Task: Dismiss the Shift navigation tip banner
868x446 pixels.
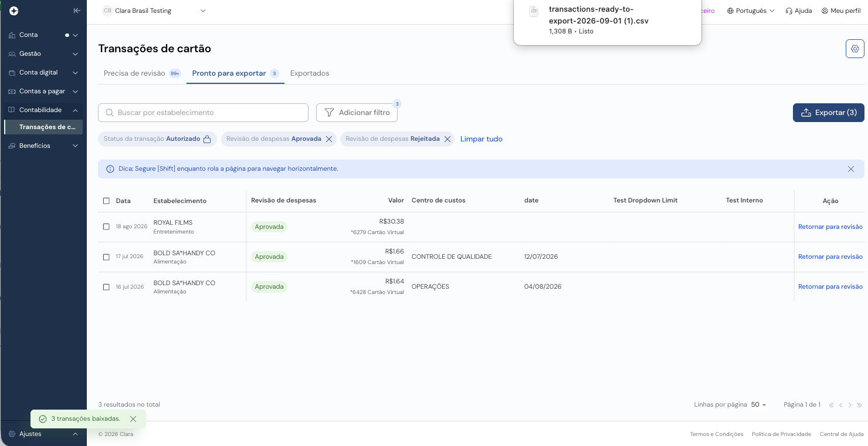Action: (850, 169)
